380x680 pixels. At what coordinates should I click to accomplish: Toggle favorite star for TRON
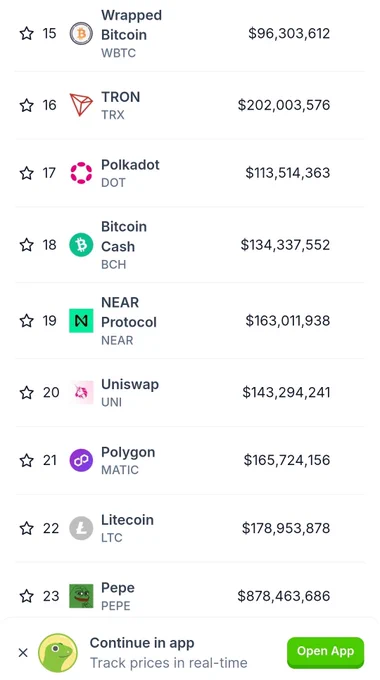point(26,105)
